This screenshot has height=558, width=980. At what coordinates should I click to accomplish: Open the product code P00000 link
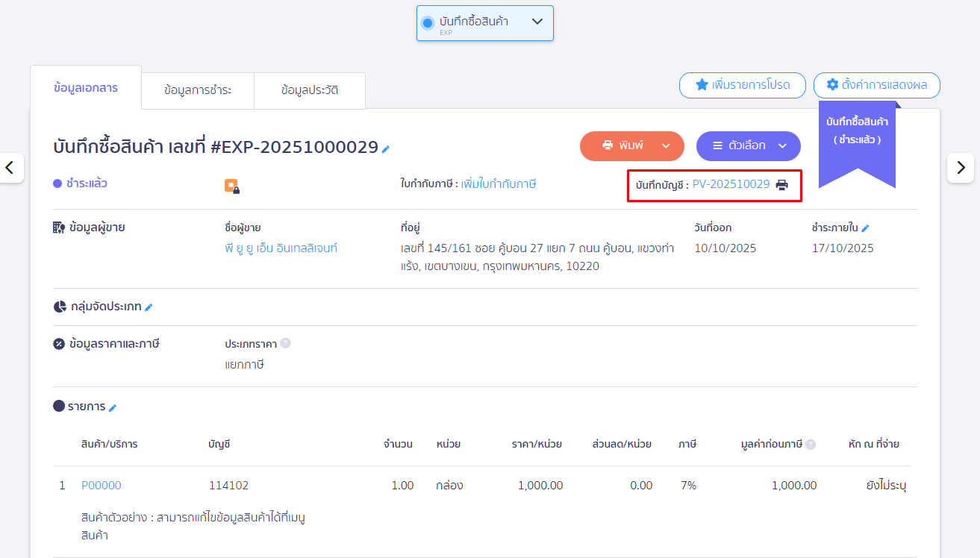(102, 486)
